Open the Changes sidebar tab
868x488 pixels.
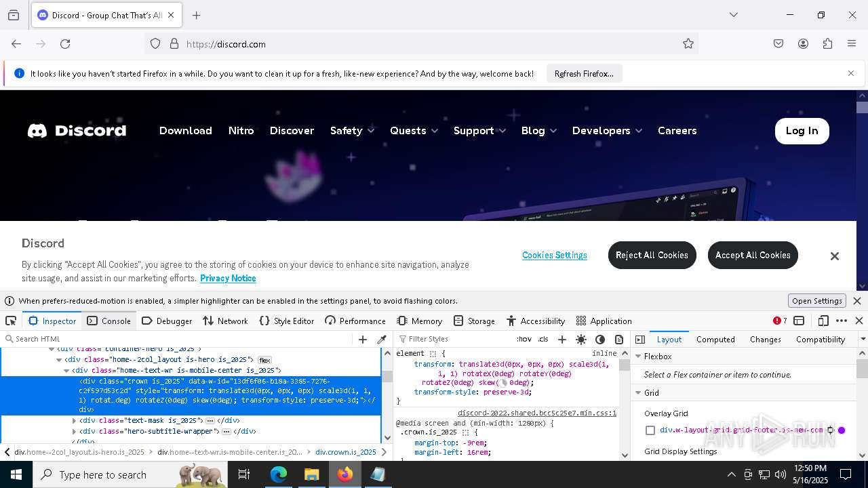click(766, 339)
